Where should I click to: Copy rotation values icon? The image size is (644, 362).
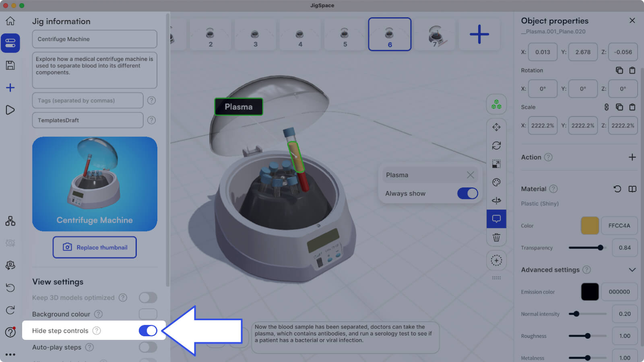tap(619, 70)
